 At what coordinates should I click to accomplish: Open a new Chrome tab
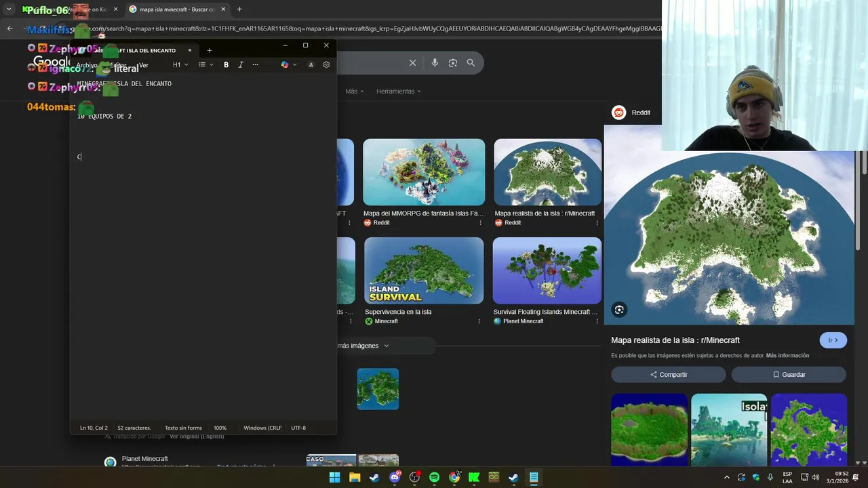(239, 9)
